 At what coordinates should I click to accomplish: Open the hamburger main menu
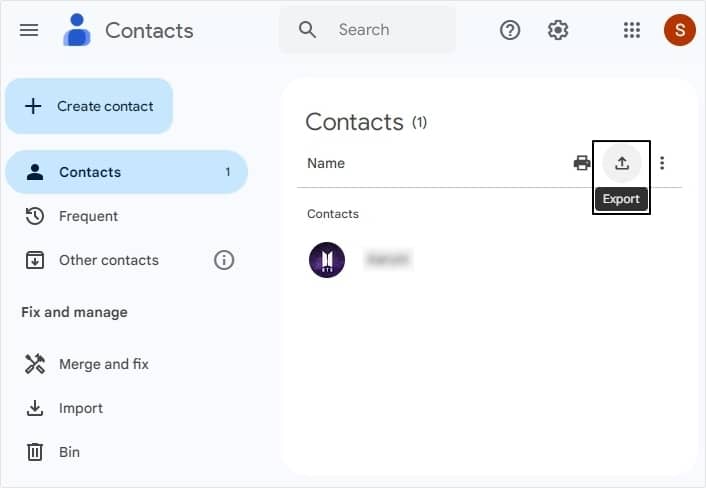point(29,30)
